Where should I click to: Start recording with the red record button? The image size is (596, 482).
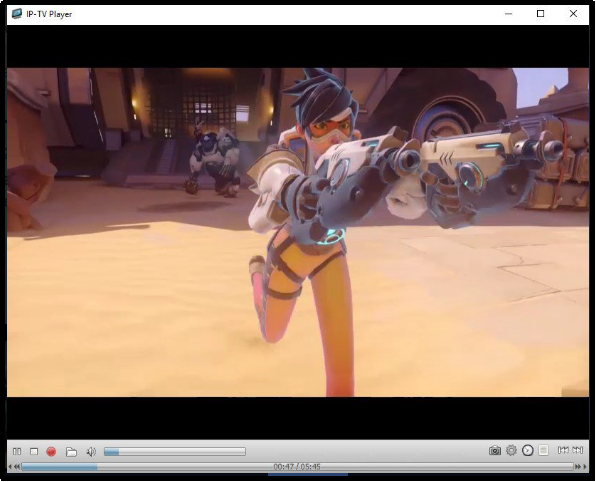click(51, 451)
